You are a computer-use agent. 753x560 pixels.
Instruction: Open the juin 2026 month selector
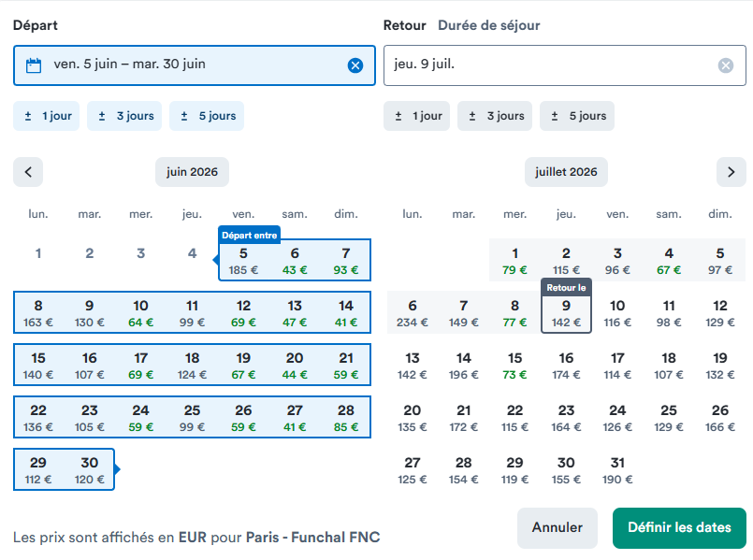tap(192, 172)
